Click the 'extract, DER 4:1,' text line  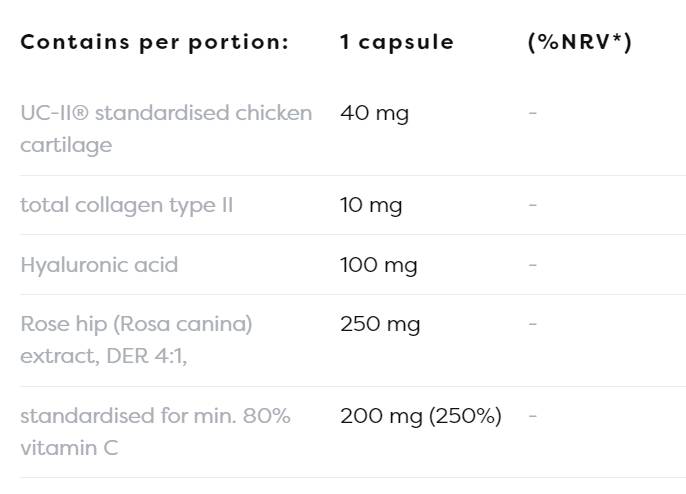pos(104,356)
